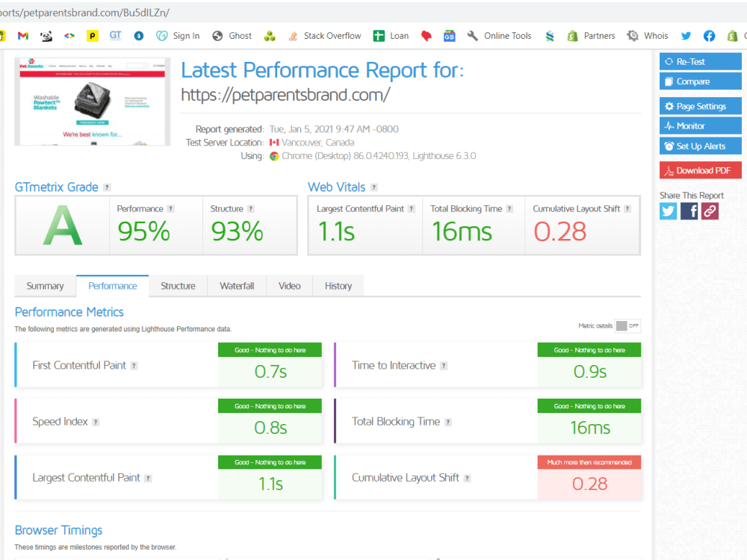Click Set Up Alerts
Viewport: 747px width, 560px height.
tap(701, 146)
